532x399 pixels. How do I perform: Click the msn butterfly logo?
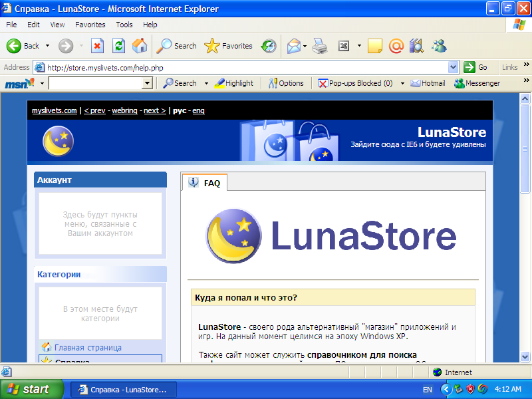point(19,83)
